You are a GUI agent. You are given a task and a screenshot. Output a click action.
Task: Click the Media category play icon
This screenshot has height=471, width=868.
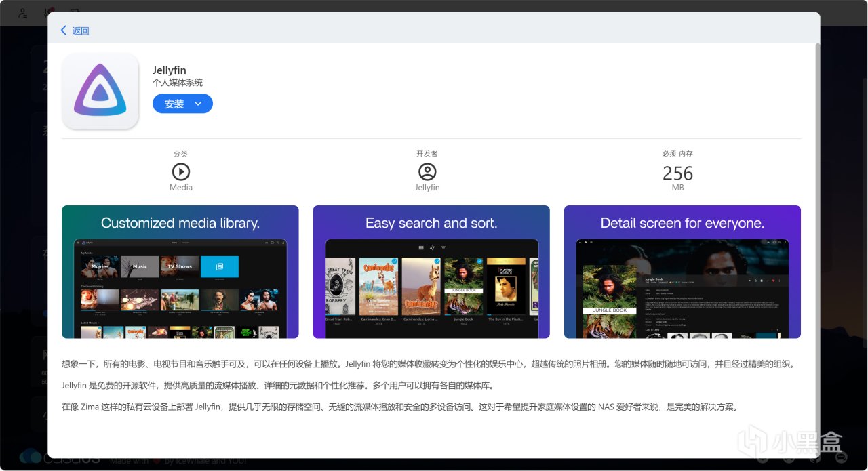[181, 171]
